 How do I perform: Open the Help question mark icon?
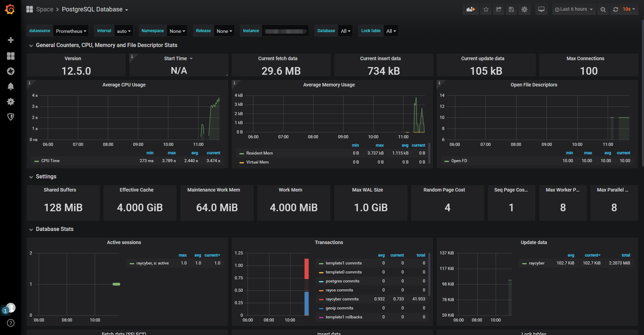[11, 323]
